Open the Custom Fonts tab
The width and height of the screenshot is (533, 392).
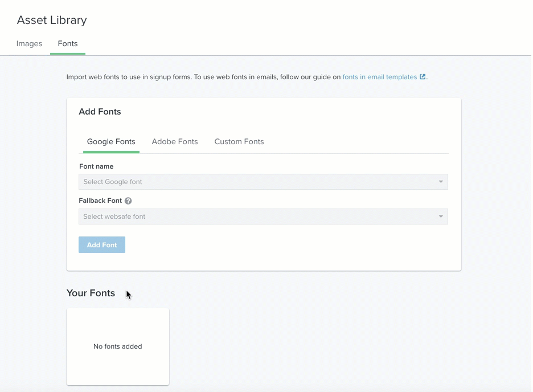pyautogui.click(x=239, y=142)
